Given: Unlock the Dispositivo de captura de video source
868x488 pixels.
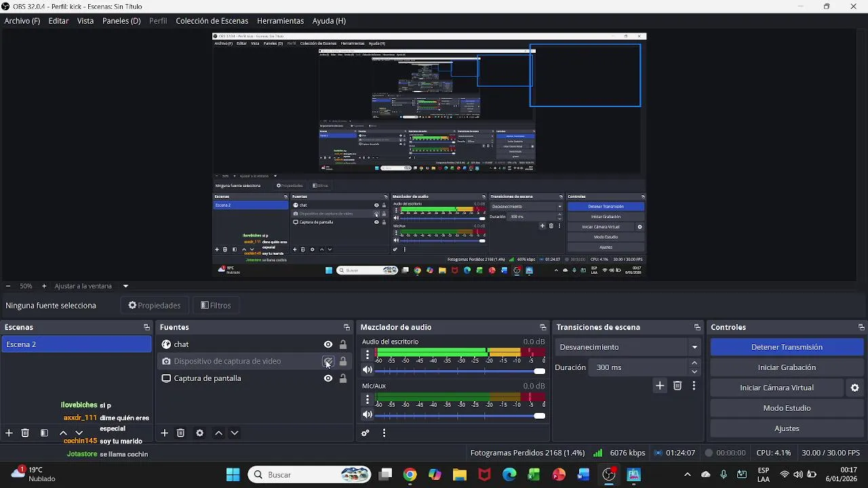Looking at the screenshot, I should [x=343, y=361].
